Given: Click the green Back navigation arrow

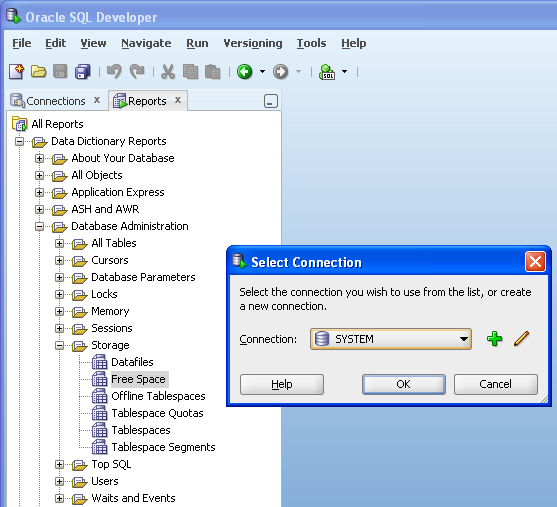Looking at the screenshot, I should pos(244,72).
